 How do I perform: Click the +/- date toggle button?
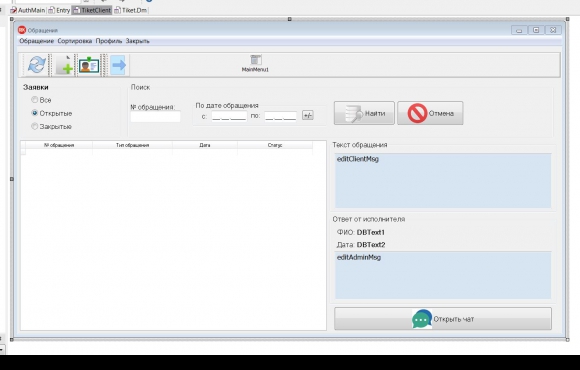click(x=307, y=115)
